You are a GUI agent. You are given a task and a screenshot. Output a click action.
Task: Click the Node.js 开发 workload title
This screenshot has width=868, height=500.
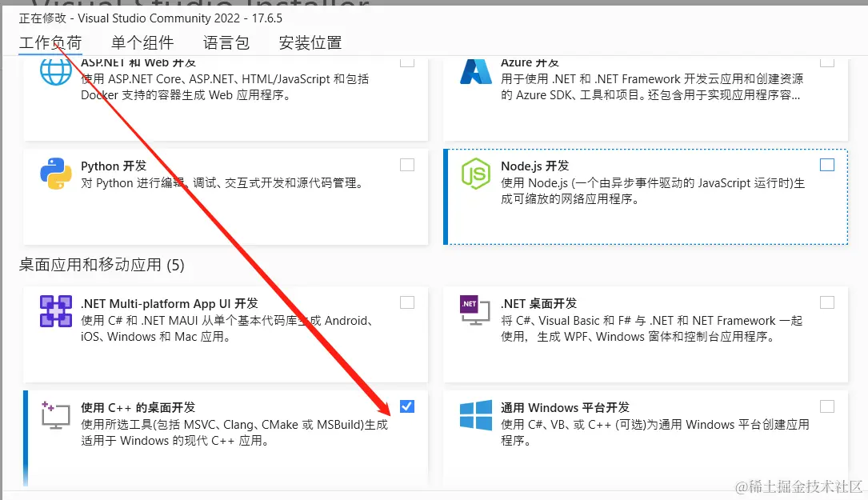tap(534, 166)
